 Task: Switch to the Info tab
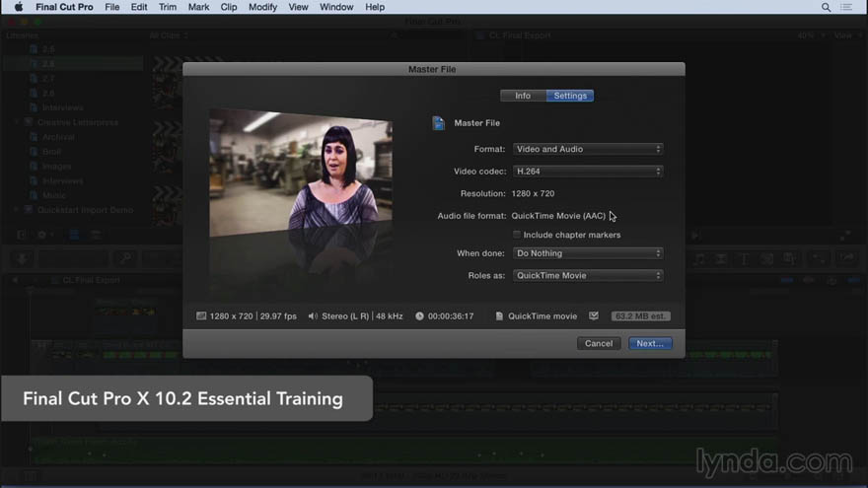[x=523, y=96]
